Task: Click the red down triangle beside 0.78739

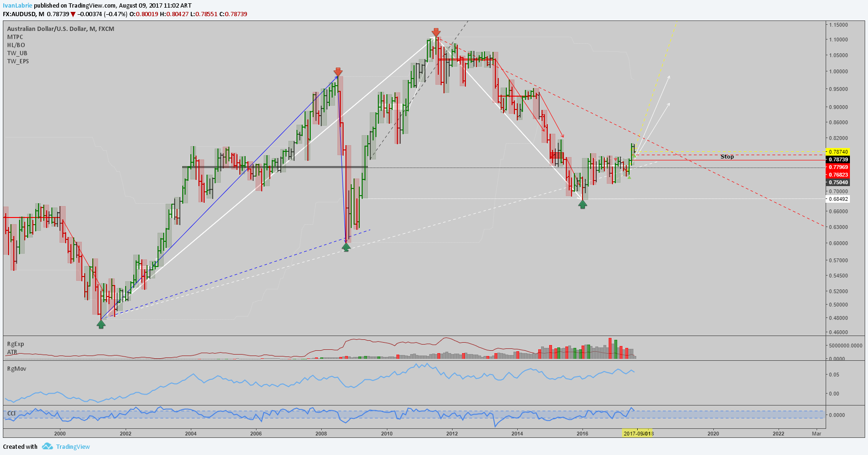Action: (x=73, y=14)
